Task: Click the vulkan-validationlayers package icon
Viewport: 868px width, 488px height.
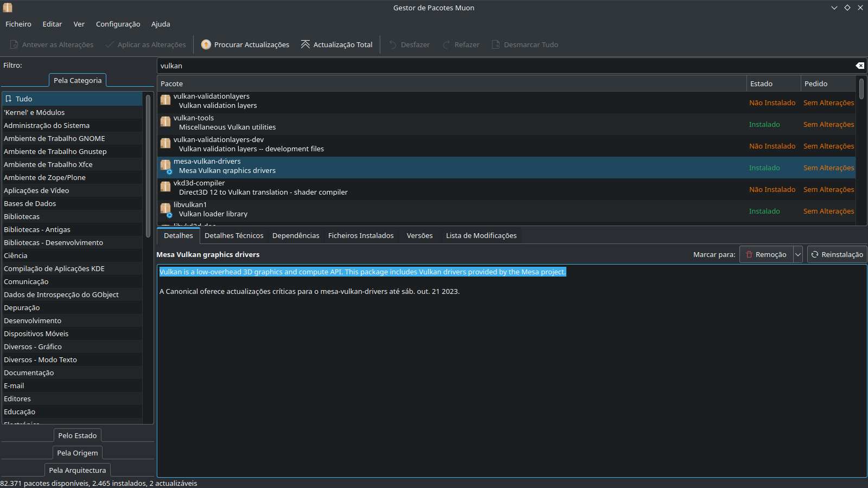Action: (165, 100)
